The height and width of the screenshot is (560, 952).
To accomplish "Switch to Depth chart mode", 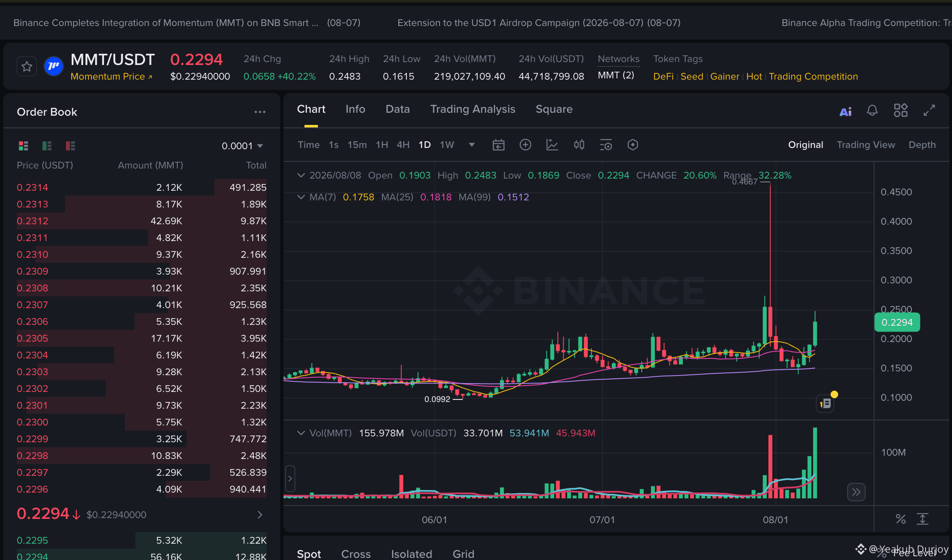I will [x=922, y=145].
